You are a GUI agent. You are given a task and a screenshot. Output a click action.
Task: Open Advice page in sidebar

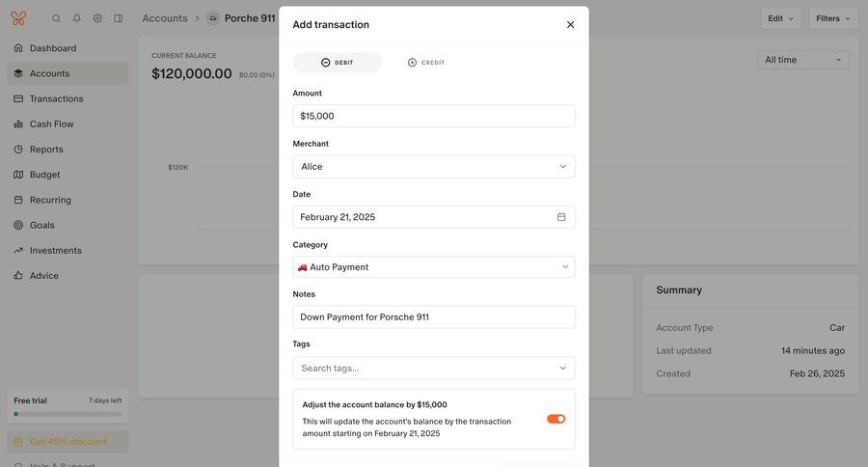click(68, 275)
